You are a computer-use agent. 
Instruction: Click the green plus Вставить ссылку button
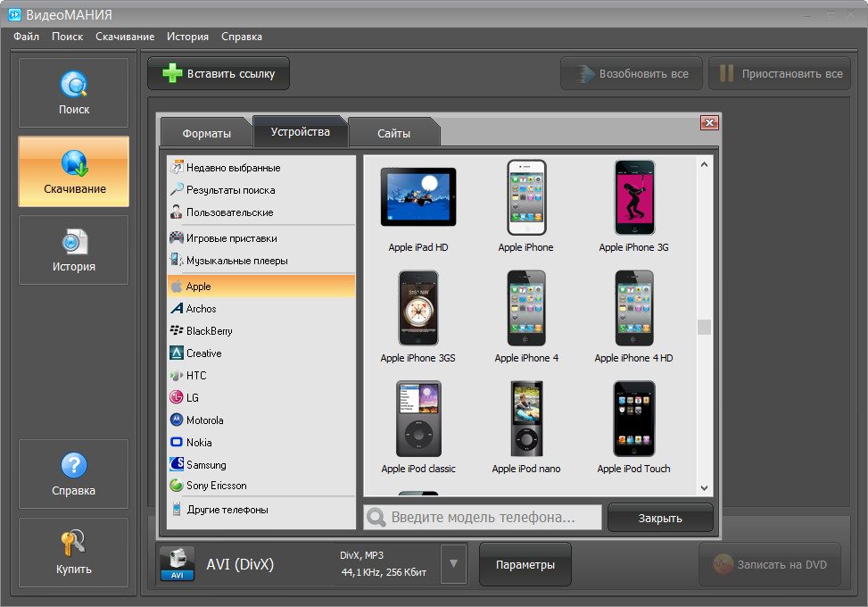[219, 74]
